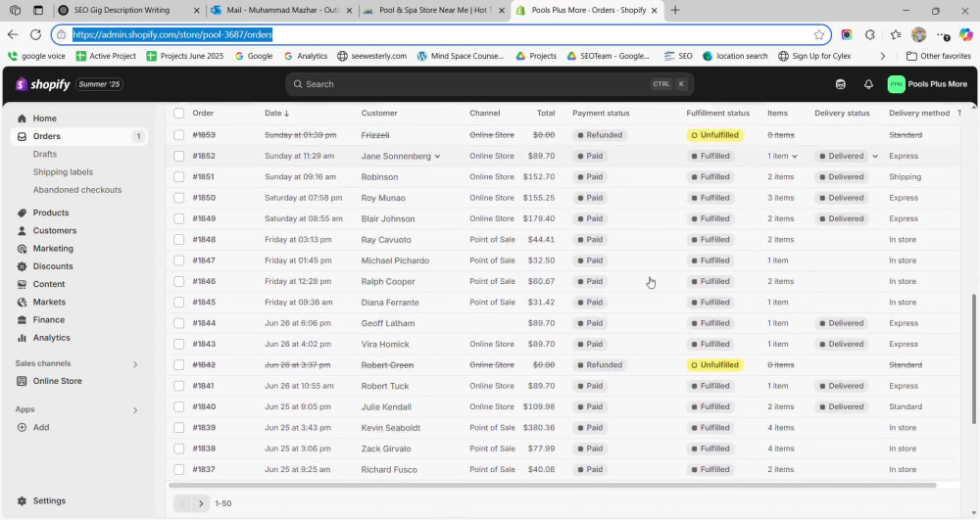The height and width of the screenshot is (520, 980).
Task: Open Other favorites folder
Action: [938, 56]
